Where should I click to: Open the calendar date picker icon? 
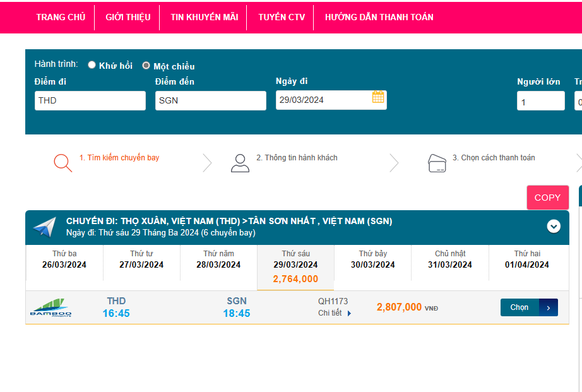[x=378, y=97]
